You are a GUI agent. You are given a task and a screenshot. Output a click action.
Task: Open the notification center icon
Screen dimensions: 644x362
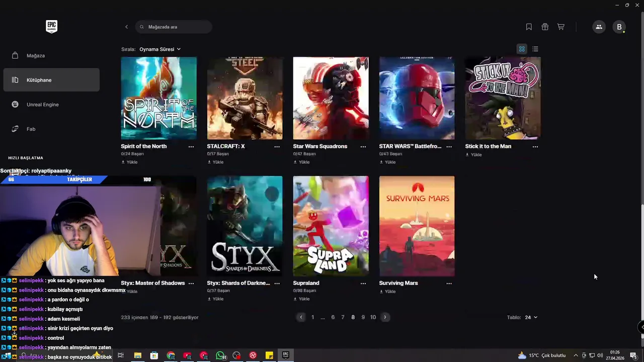633,355
